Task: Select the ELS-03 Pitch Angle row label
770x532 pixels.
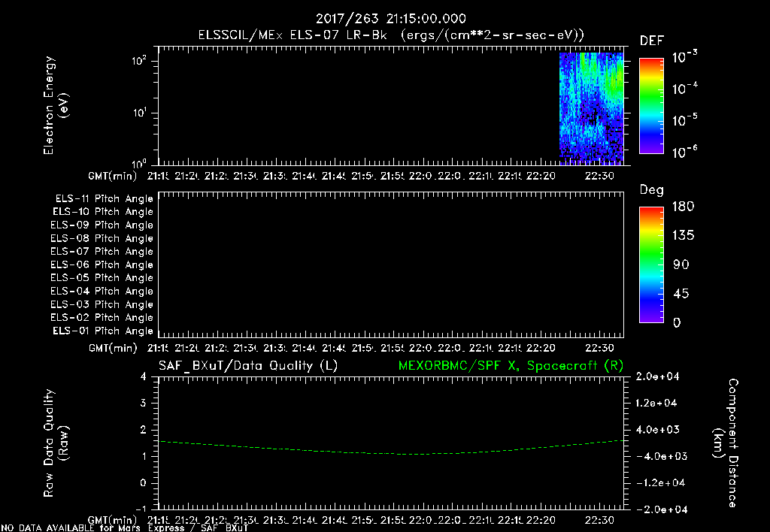Action: (x=102, y=305)
